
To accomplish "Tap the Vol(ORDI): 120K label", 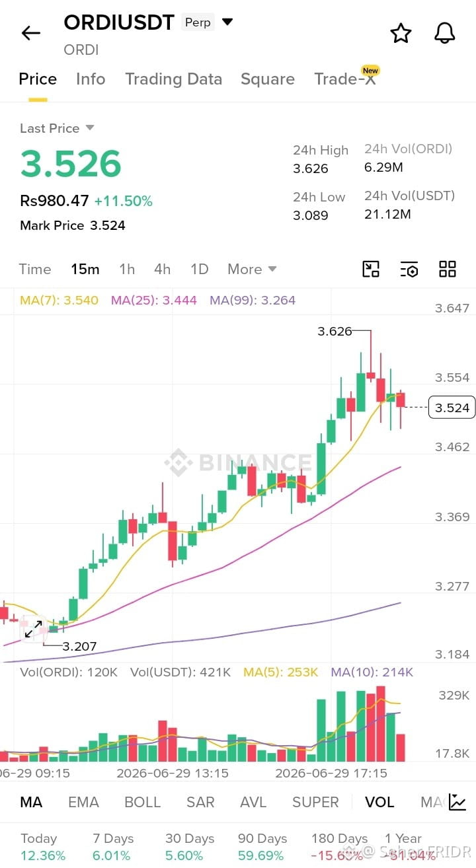I will [69, 672].
